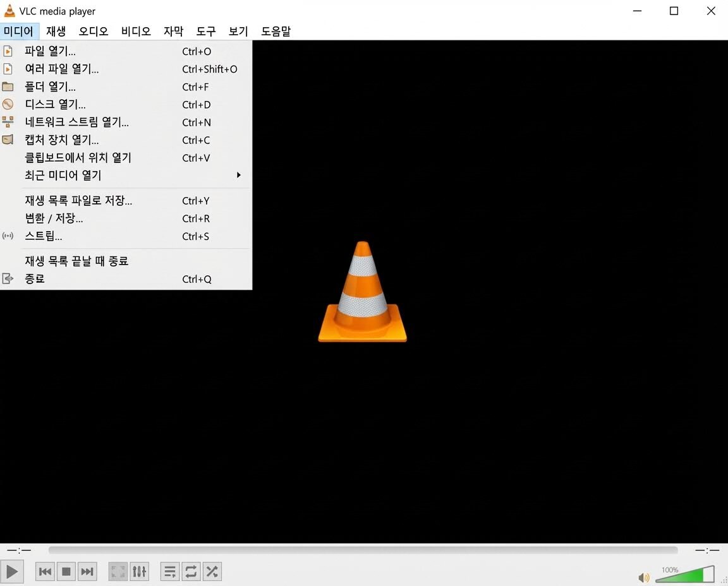Toggle random playback order

tap(212, 571)
